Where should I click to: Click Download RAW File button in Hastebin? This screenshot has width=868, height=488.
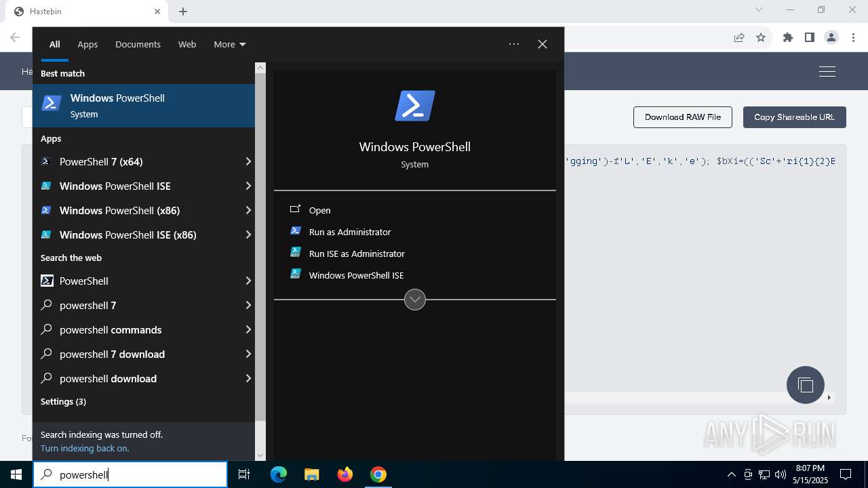[x=683, y=117]
